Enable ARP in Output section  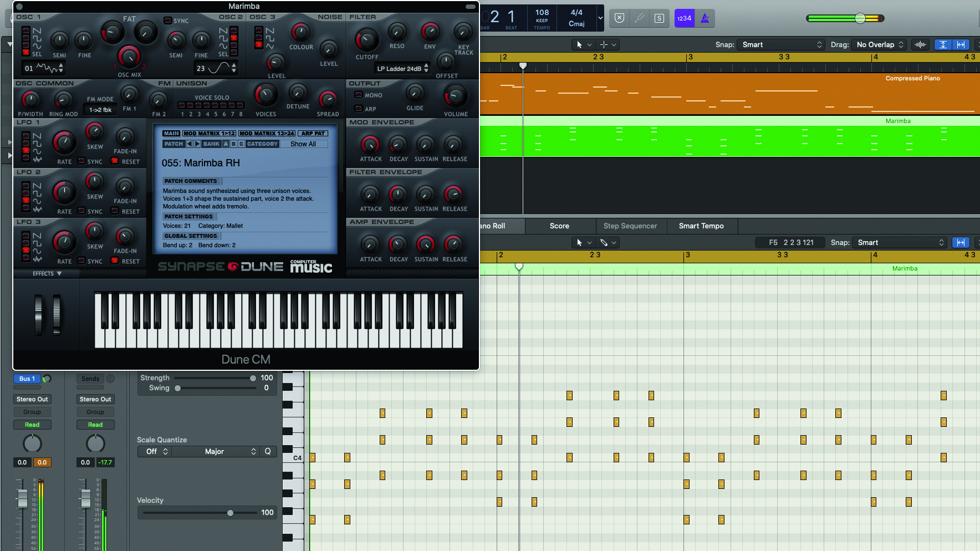pos(358,109)
